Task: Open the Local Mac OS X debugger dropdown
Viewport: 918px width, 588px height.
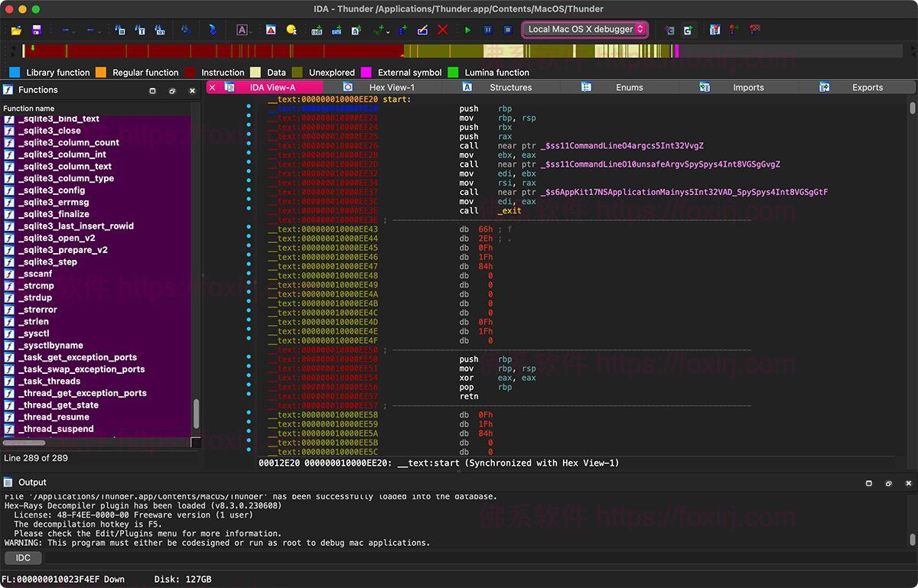Action: 585,29
